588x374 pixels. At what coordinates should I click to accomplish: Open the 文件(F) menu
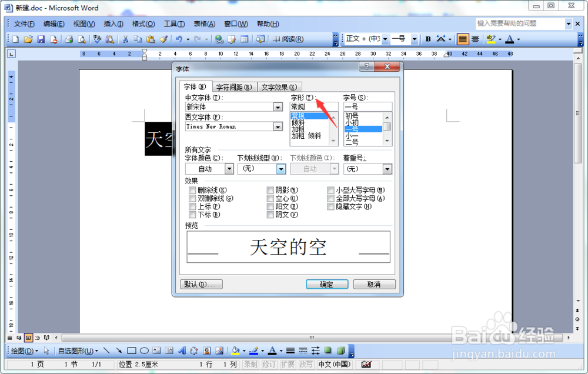point(24,24)
